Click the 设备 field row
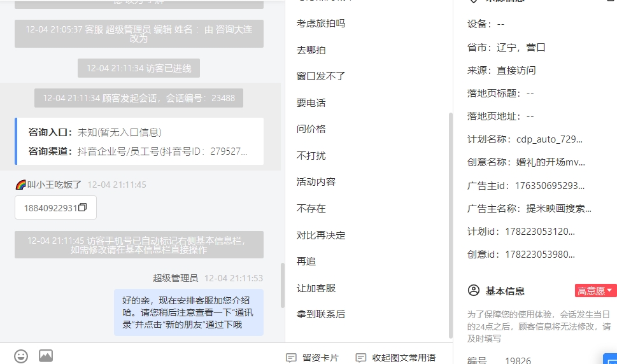Viewport: 617px width, 364px height. pos(486,24)
